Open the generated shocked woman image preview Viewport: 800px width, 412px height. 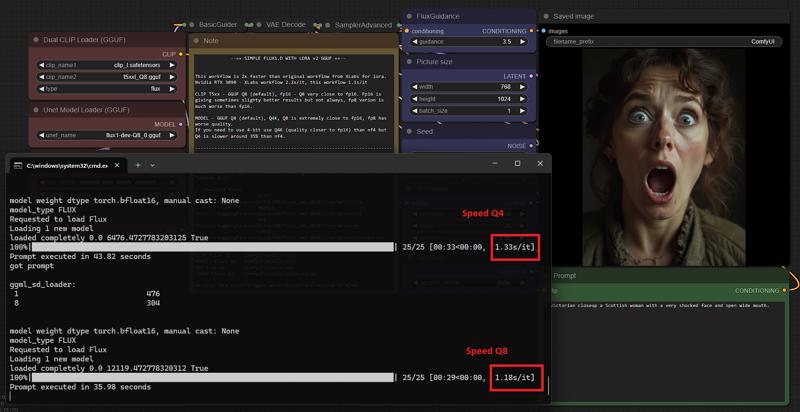click(x=664, y=158)
